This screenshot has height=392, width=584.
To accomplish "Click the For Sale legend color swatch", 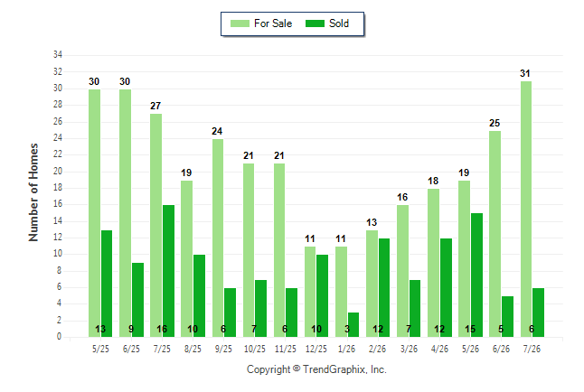I will tap(240, 23).
